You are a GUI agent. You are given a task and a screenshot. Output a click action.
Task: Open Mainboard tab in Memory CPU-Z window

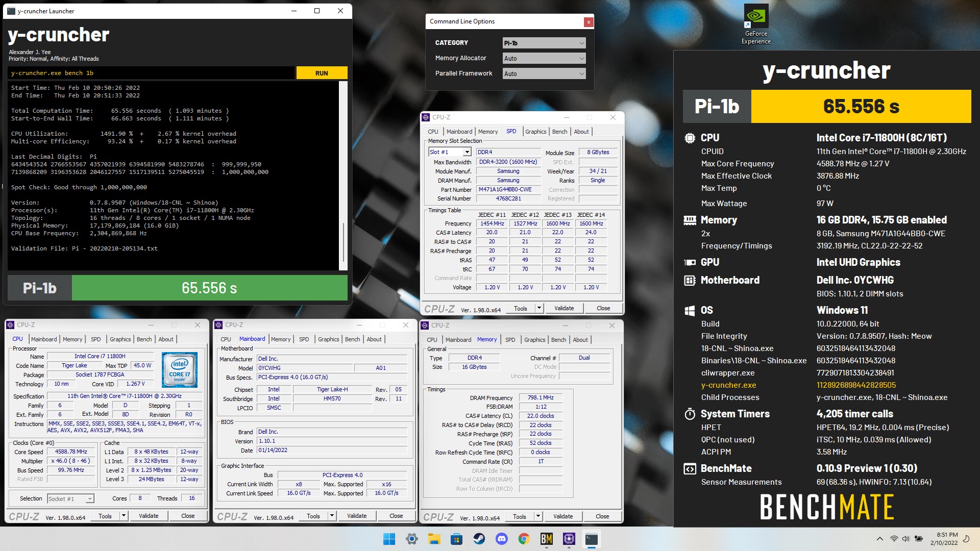(x=458, y=340)
